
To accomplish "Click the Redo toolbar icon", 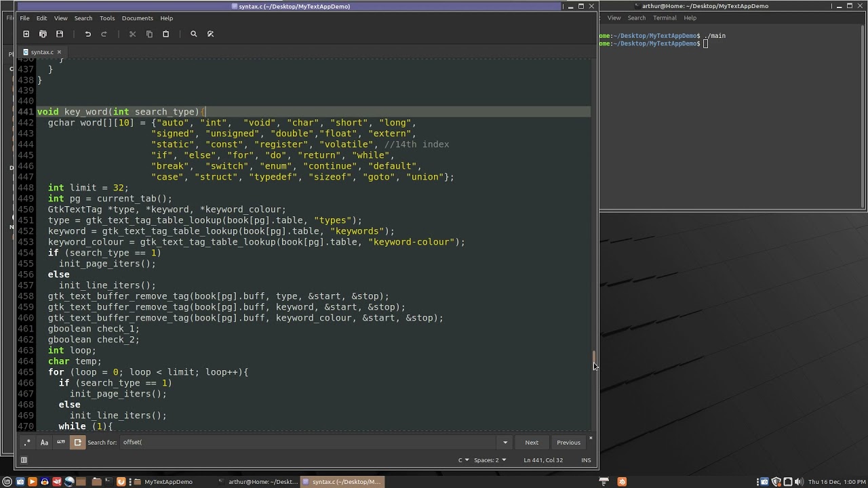I will [104, 34].
